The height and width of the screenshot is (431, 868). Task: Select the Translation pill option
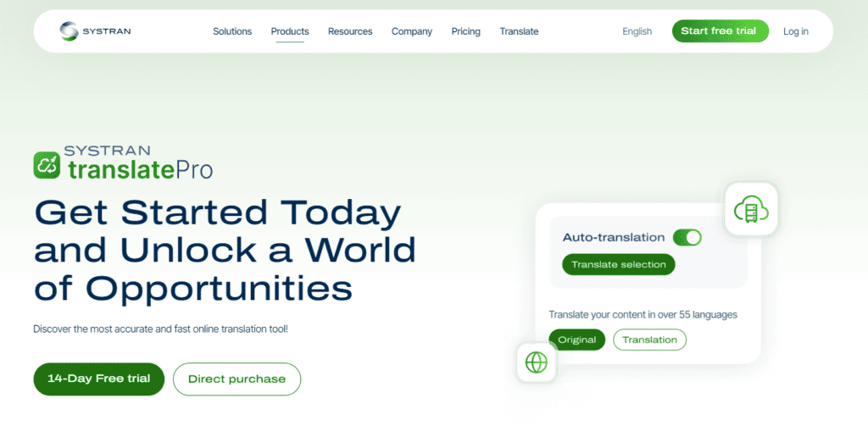[649, 340]
